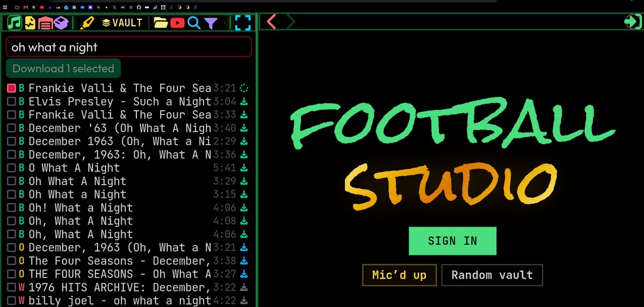Open the purple funnel filter icon
Viewport: 644px width, 307px height.
point(211,24)
